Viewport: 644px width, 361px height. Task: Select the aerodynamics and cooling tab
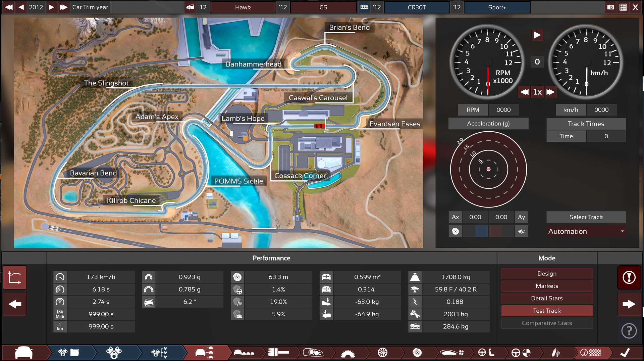point(452,353)
